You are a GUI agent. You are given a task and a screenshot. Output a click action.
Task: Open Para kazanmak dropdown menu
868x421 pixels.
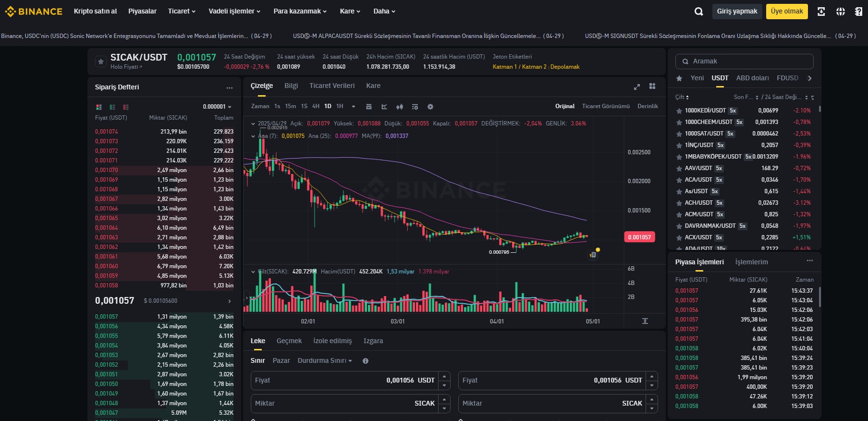coord(300,11)
